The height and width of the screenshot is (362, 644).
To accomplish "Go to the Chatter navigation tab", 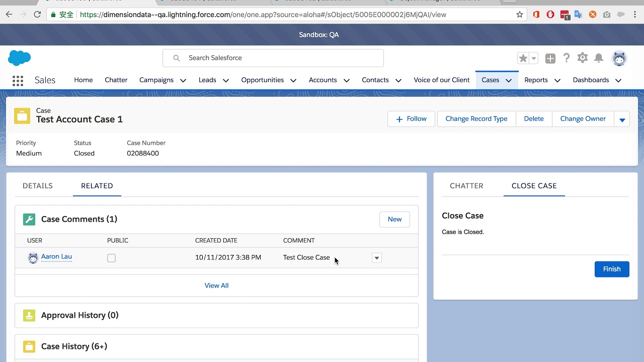I will (116, 80).
